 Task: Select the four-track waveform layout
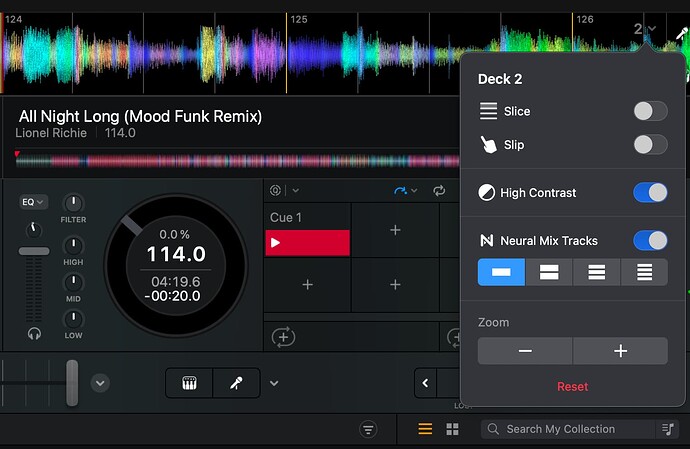[x=644, y=272]
